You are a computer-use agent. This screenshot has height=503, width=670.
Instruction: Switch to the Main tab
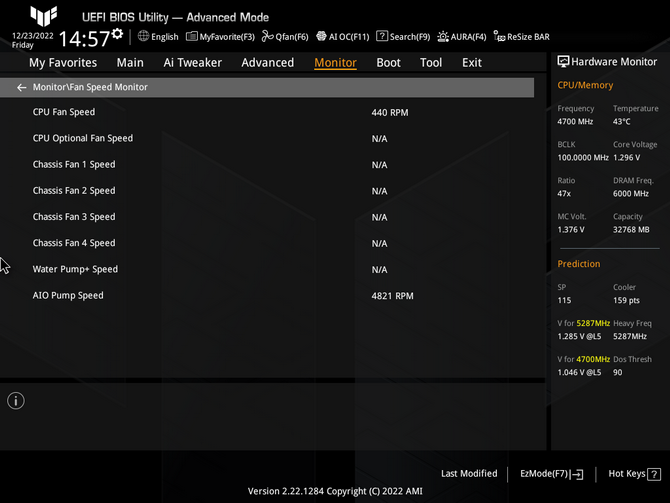pos(130,63)
